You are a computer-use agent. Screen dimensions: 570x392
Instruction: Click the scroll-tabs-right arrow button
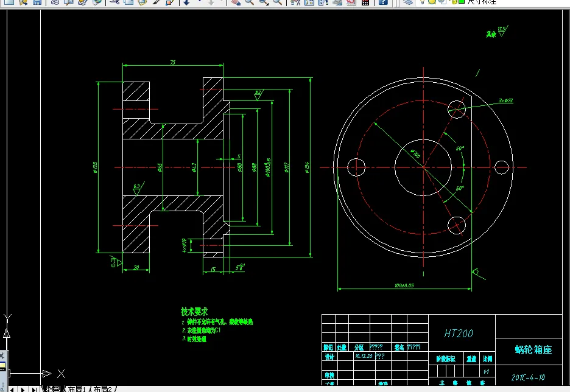[x=23, y=390]
